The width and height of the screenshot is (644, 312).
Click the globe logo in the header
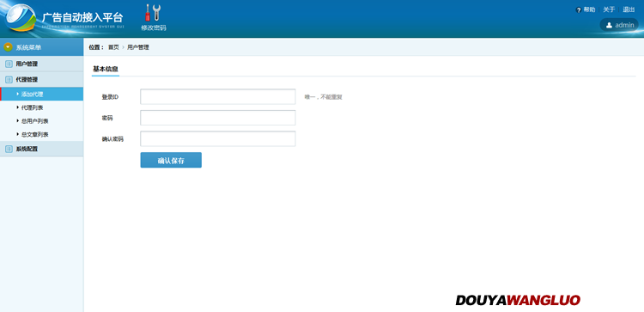coord(21,18)
